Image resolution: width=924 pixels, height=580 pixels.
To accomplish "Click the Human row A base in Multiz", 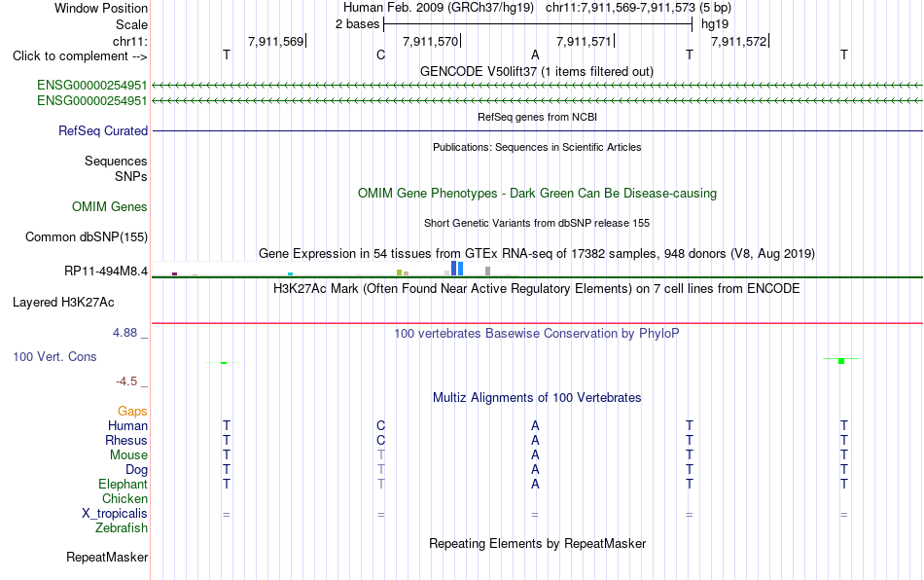I will 535,425.
